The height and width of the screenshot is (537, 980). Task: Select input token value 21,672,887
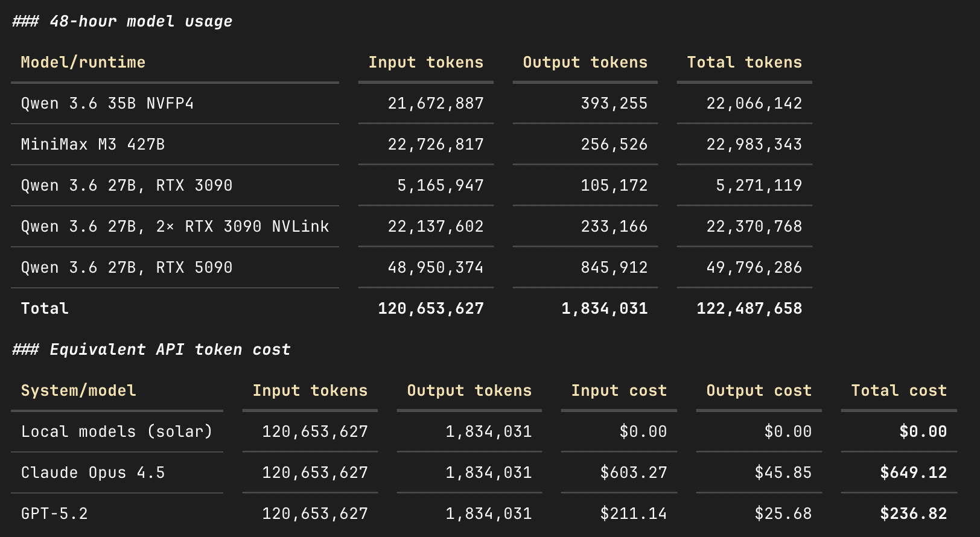point(436,103)
